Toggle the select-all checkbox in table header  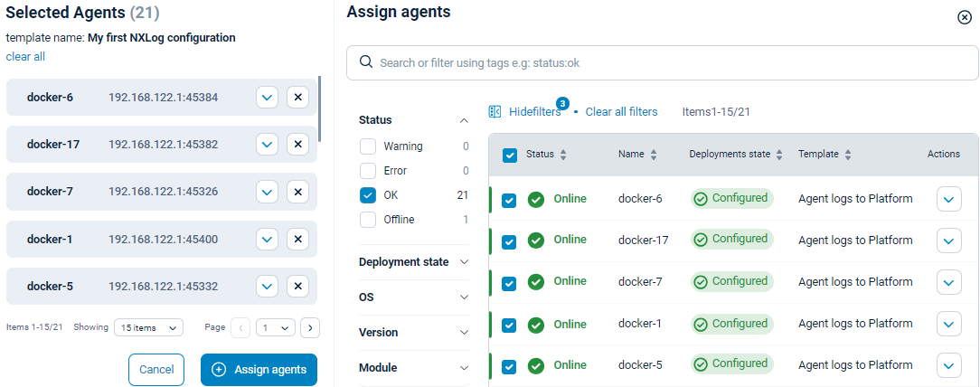coord(510,155)
